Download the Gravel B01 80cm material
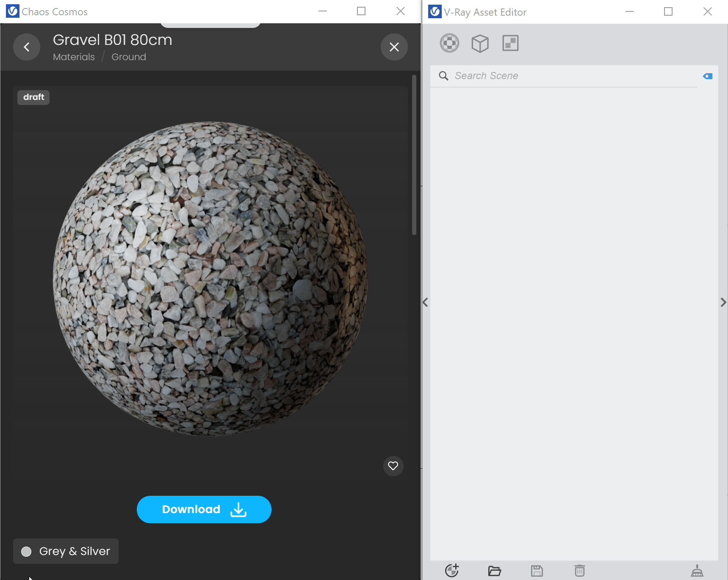This screenshot has height=580, width=728. pos(204,509)
